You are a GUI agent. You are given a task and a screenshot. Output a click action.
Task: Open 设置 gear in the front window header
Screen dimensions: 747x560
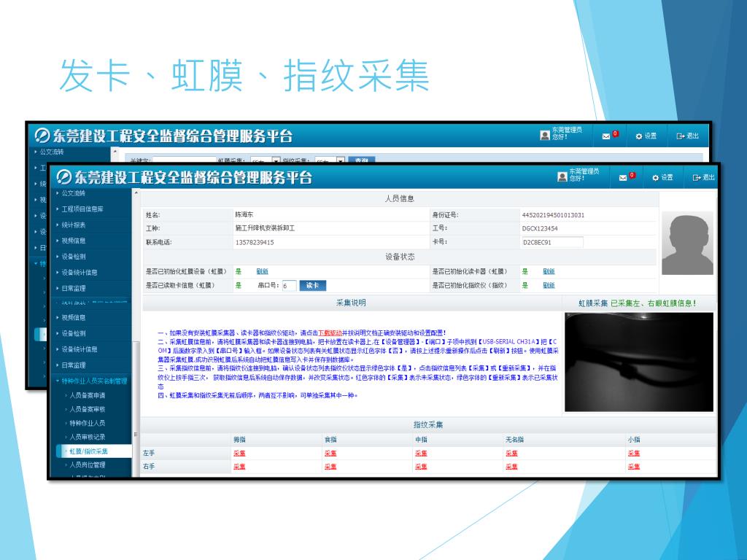662,177
